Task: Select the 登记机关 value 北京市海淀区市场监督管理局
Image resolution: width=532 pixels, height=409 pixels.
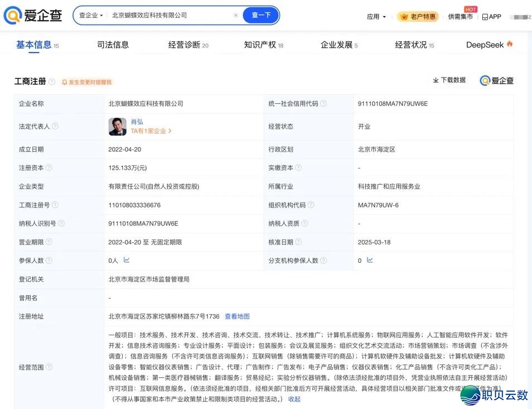Action: pyautogui.click(x=149, y=280)
